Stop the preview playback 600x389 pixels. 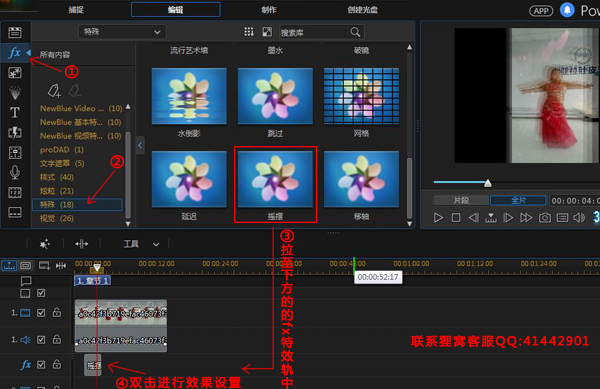point(456,218)
